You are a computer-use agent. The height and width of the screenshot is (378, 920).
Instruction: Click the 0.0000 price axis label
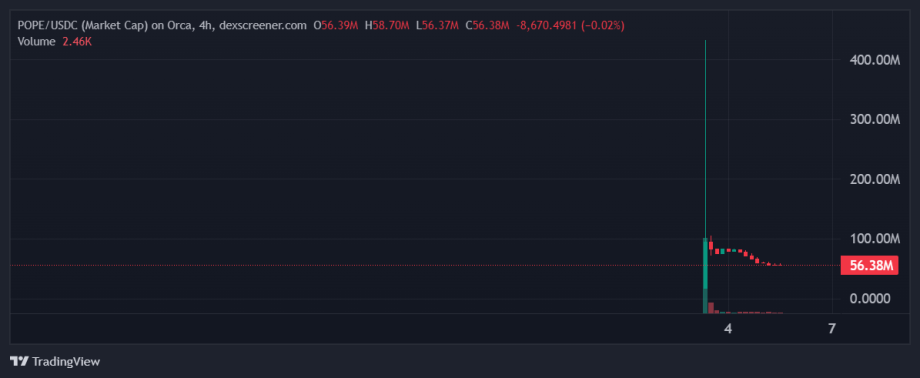[870, 298]
